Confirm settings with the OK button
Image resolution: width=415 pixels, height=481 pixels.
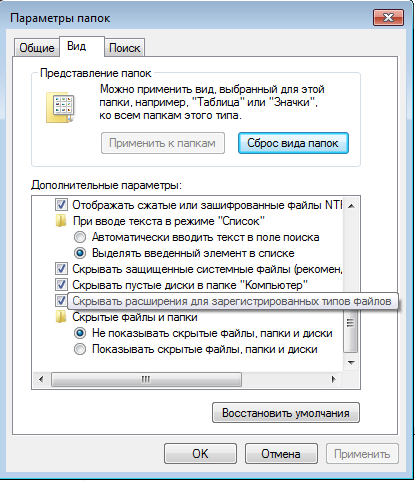tap(200, 454)
